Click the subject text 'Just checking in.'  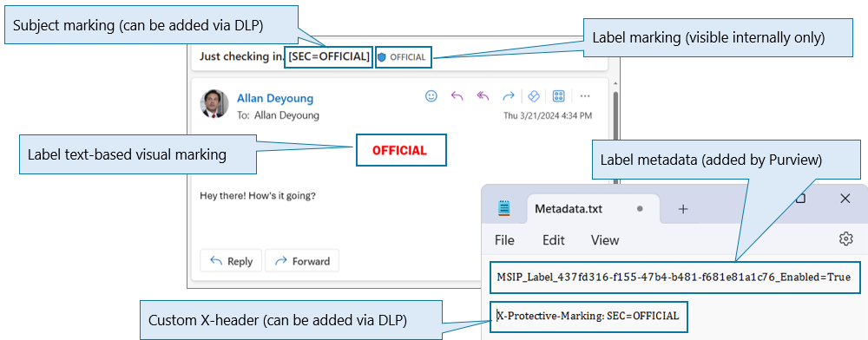coord(241,56)
